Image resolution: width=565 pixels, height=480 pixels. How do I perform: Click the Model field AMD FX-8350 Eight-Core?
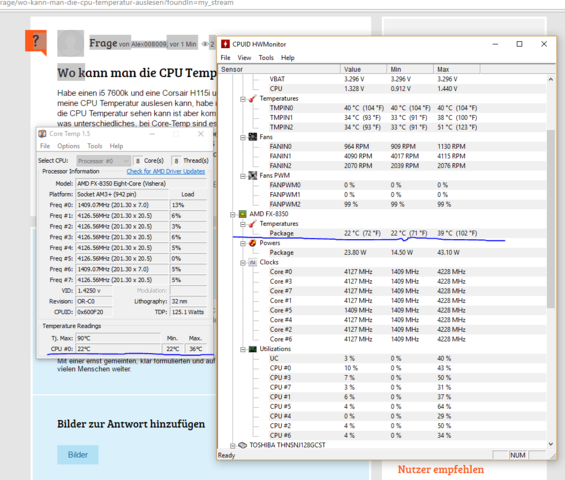[x=142, y=183]
